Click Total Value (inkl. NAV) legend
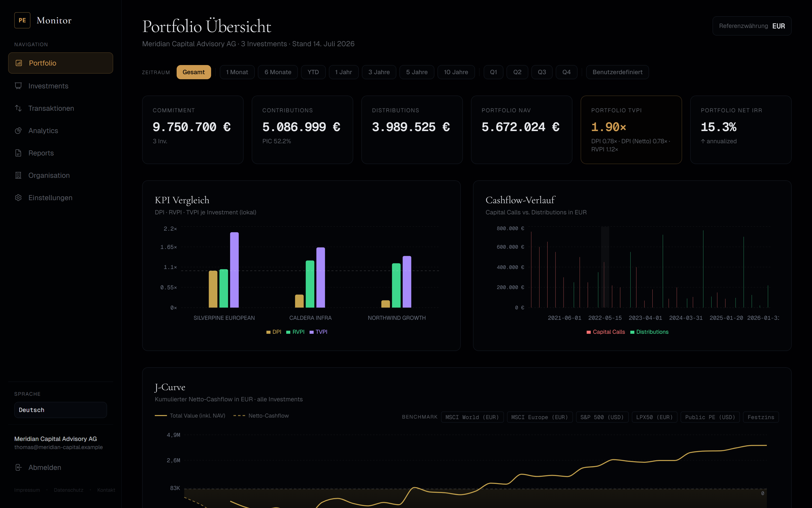 190,416
